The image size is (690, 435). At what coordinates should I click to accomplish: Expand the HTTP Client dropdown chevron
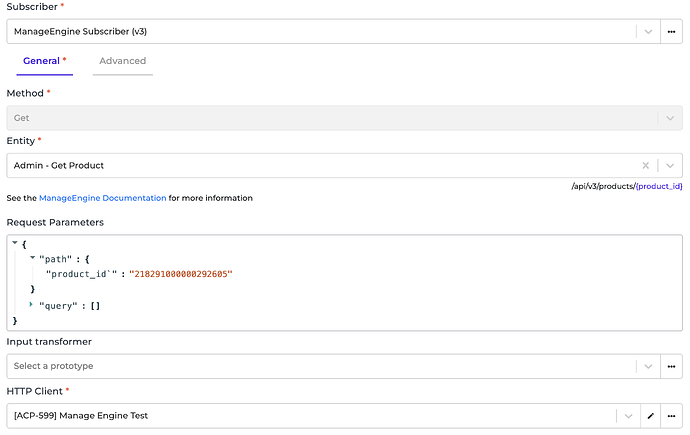click(x=628, y=416)
